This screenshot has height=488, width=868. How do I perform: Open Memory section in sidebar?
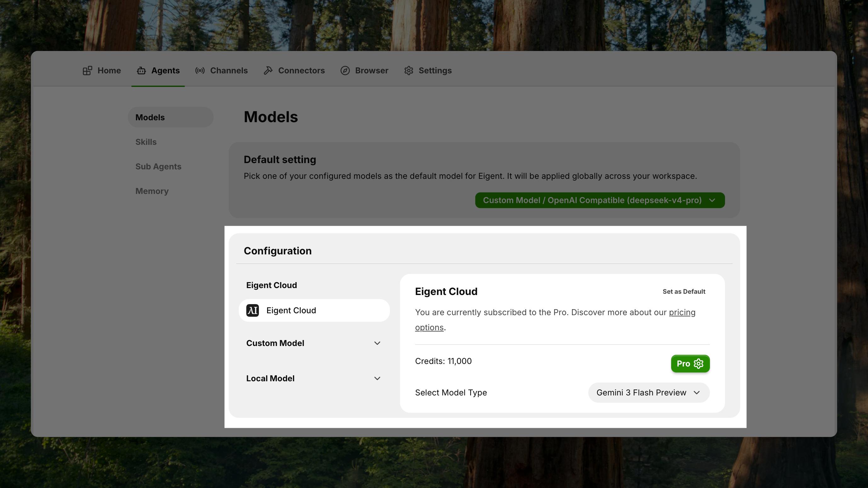(x=170, y=191)
